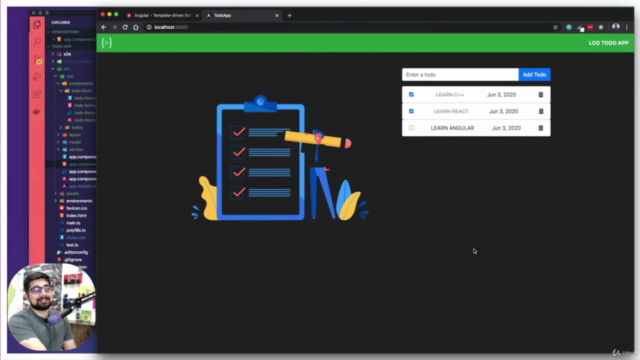
Task: Open styles.css in the explorer
Action: (76, 238)
